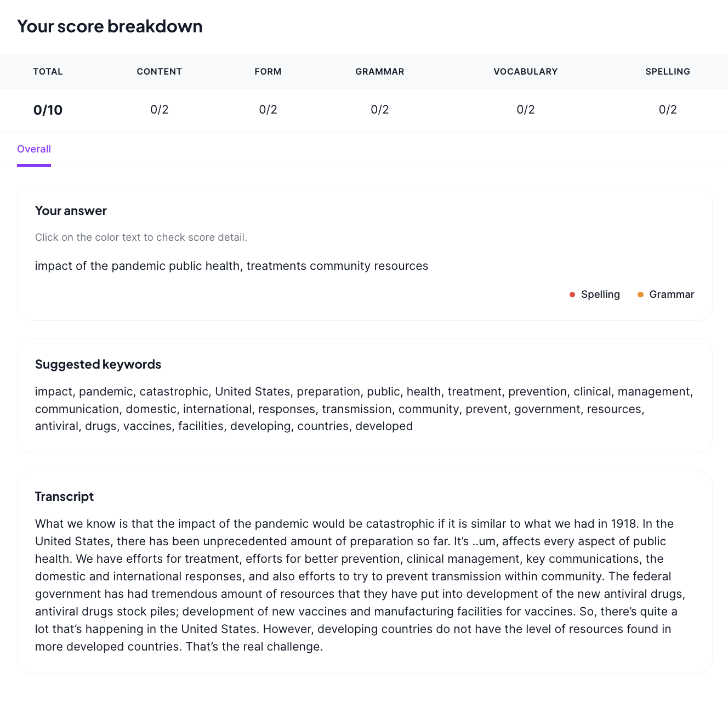Click the 0/10 total score
This screenshot has height=712, width=728.
point(48,110)
